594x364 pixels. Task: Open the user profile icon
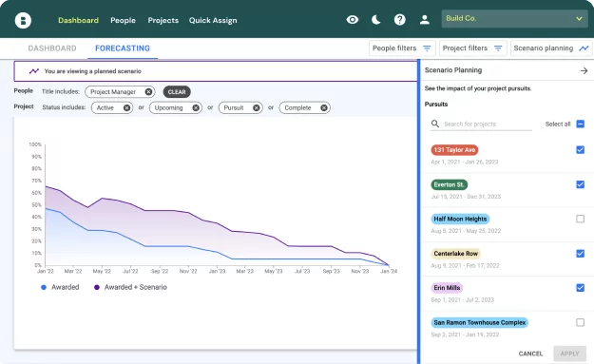tap(424, 20)
